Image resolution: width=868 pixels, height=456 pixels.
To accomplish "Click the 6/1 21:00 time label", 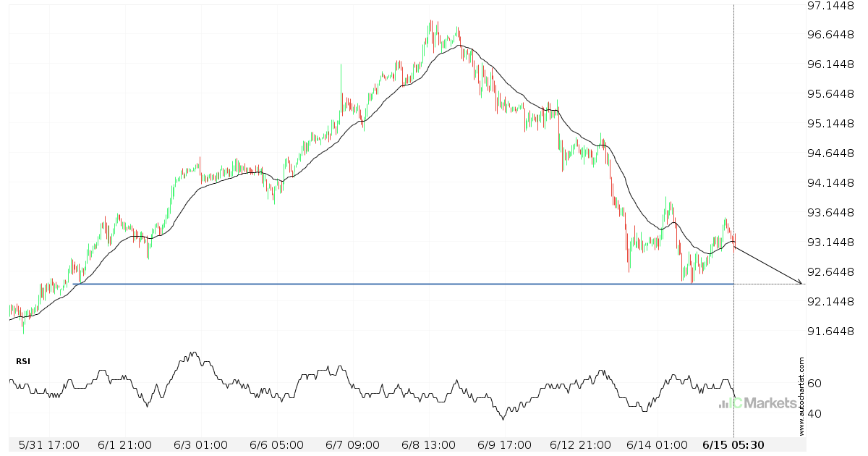I will tap(124, 444).
